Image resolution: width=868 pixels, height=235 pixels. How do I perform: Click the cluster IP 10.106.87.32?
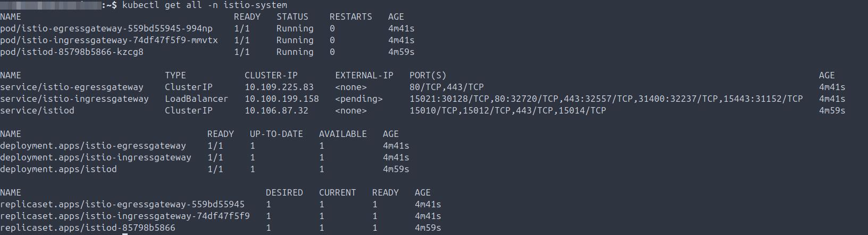point(276,110)
